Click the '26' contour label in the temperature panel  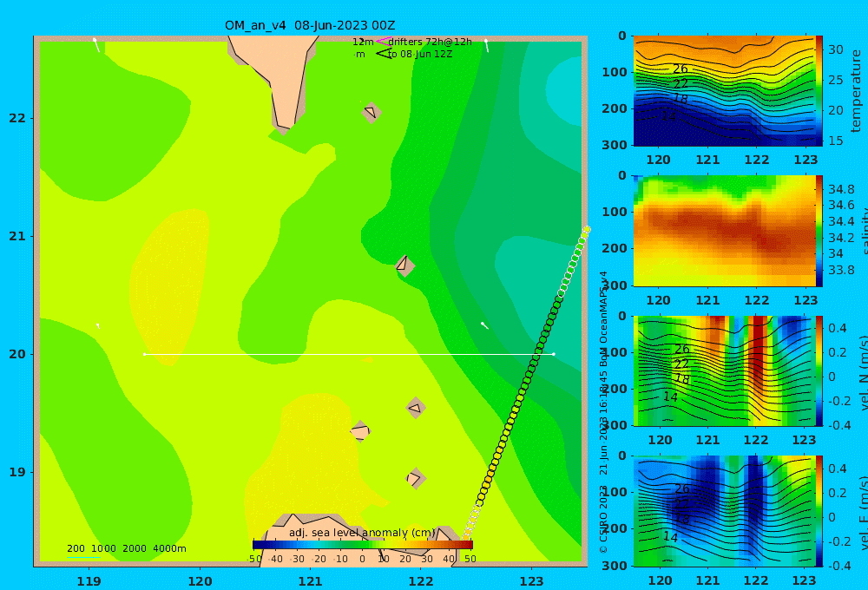click(681, 69)
